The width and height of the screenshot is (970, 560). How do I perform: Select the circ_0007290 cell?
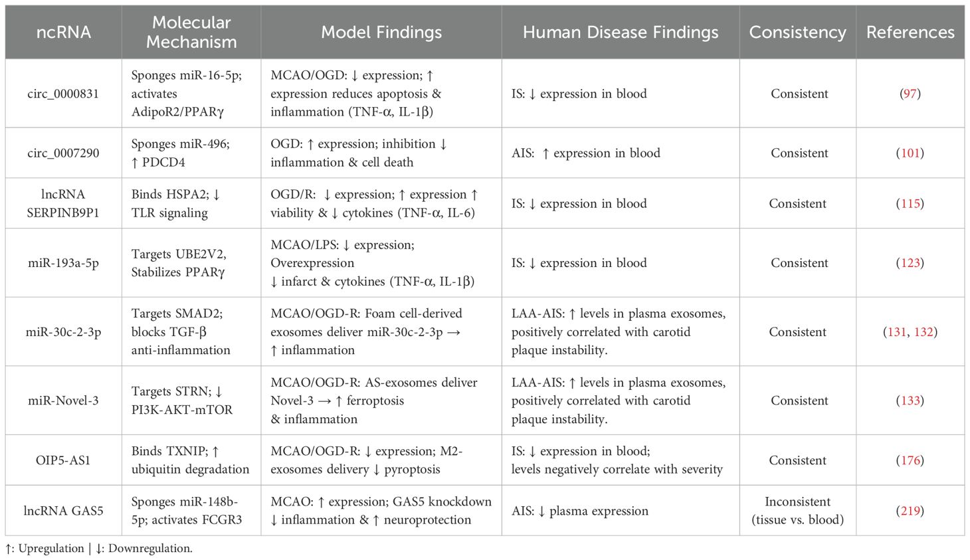point(63,153)
